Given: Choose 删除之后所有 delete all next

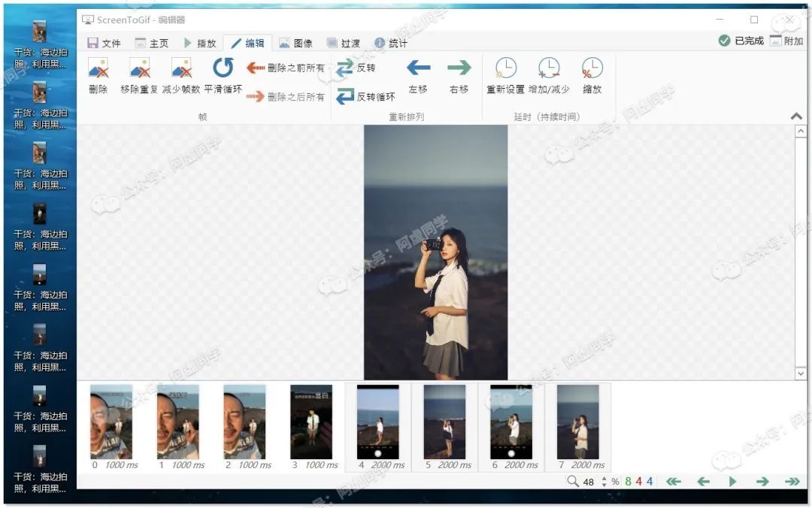Looking at the screenshot, I should pyautogui.click(x=286, y=97).
